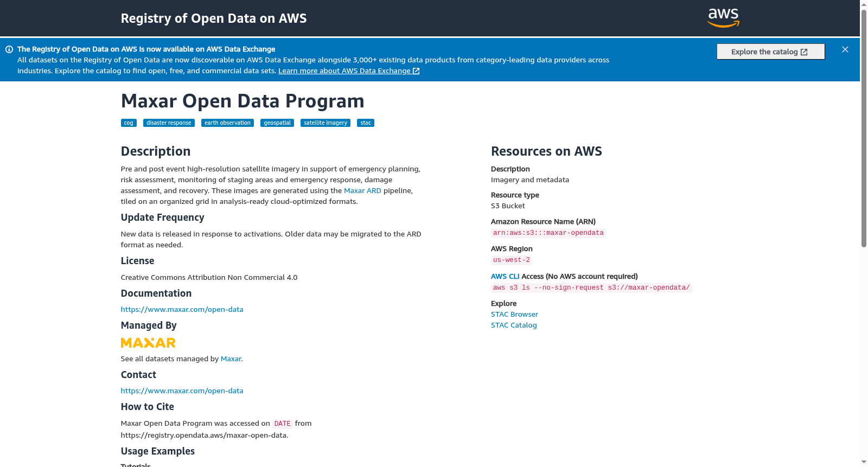Select the geospatial tag
Viewport: 868px width, 467px height.
277,123
